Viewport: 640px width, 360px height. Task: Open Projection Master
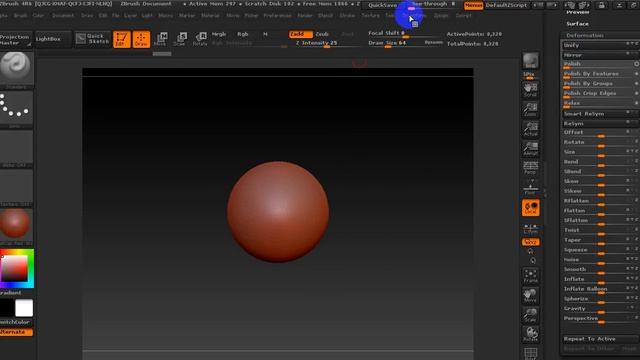point(15,40)
